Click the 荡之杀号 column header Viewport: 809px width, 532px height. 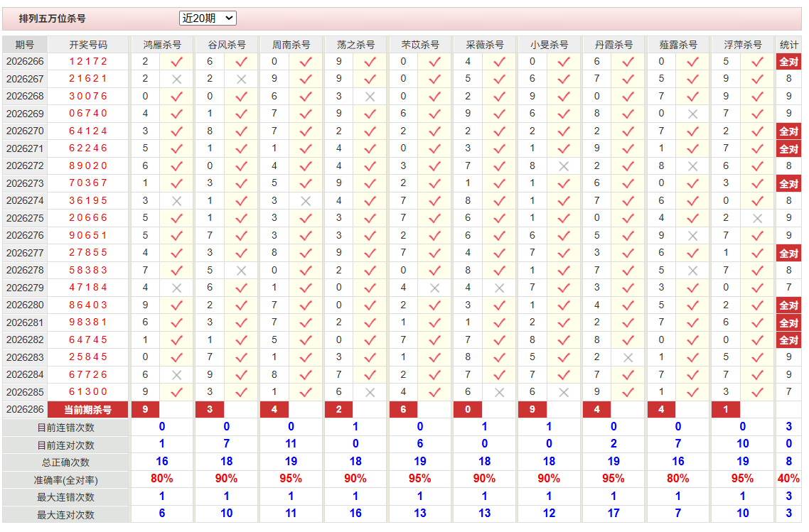click(355, 45)
